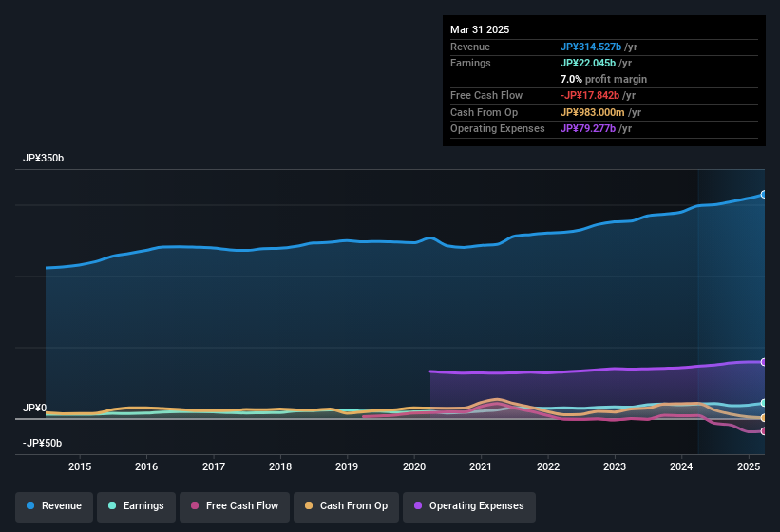Click the Mar 31 2025 tooltip date
The width and height of the screenshot is (780, 532).
coord(480,29)
